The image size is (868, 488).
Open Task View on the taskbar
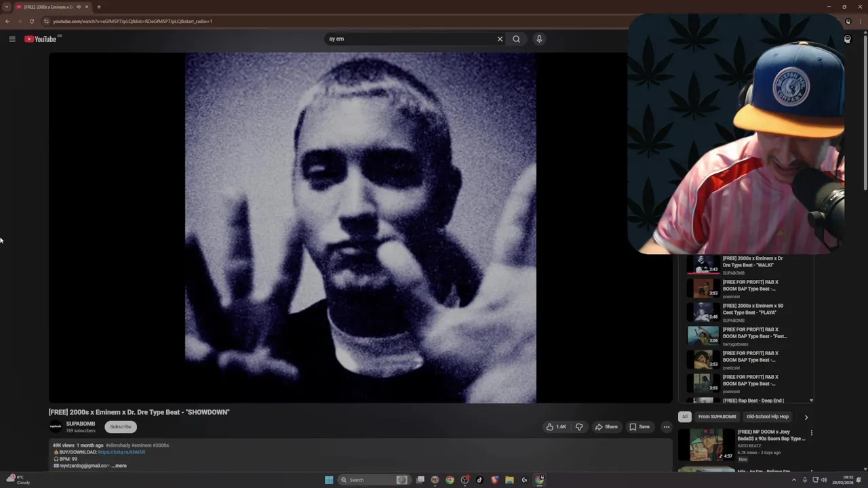click(420, 480)
